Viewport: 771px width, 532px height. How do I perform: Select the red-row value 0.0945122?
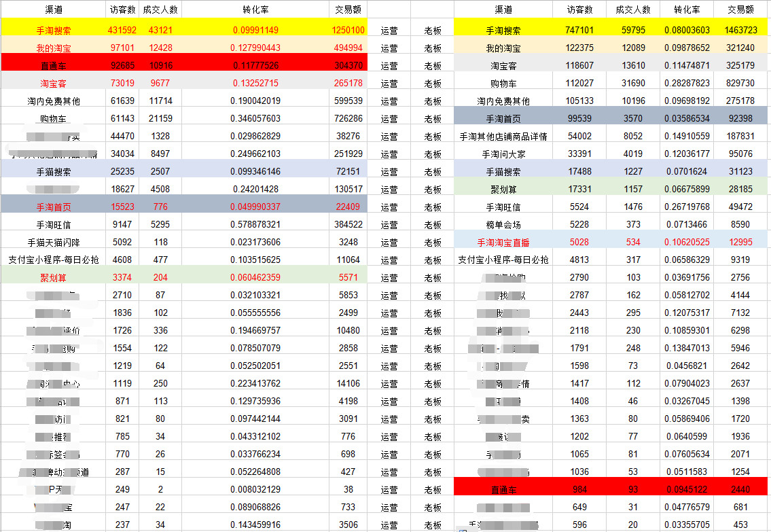pos(687,490)
